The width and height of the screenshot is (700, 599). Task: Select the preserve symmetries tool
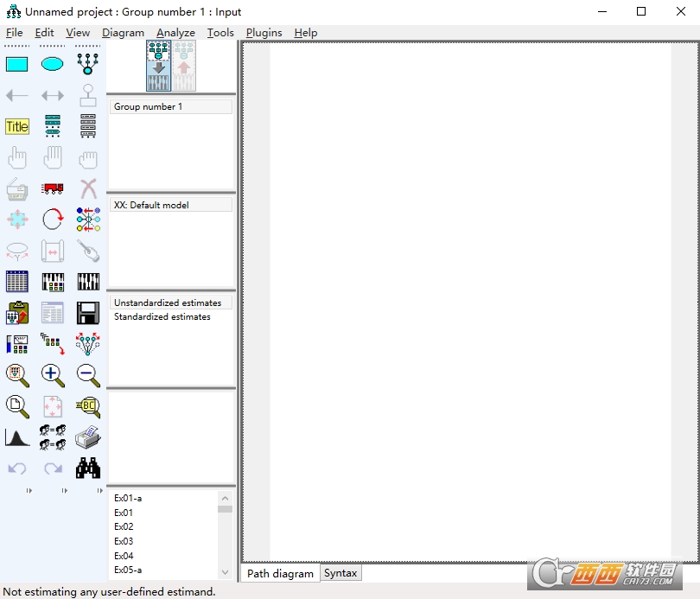(x=88, y=344)
